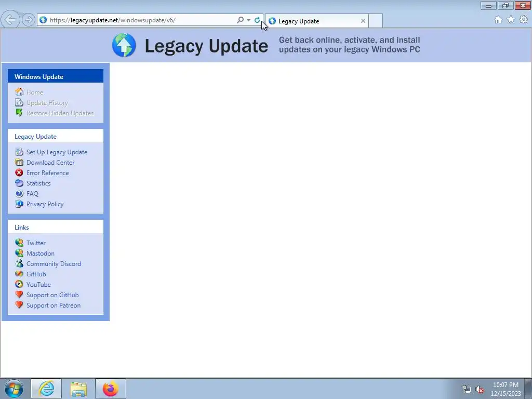
Task: Open the Support on Patreon link
Action: click(x=54, y=305)
